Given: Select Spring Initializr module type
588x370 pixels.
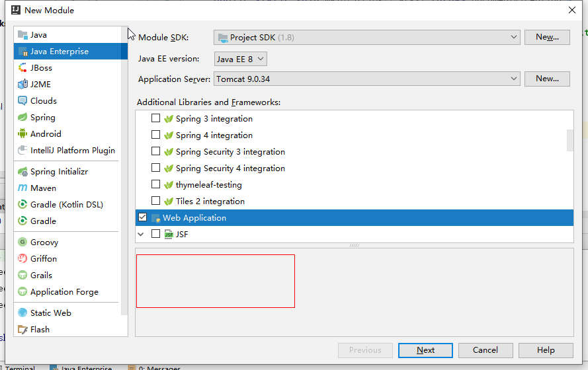Looking at the screenshot, I should tap(59, 172).
